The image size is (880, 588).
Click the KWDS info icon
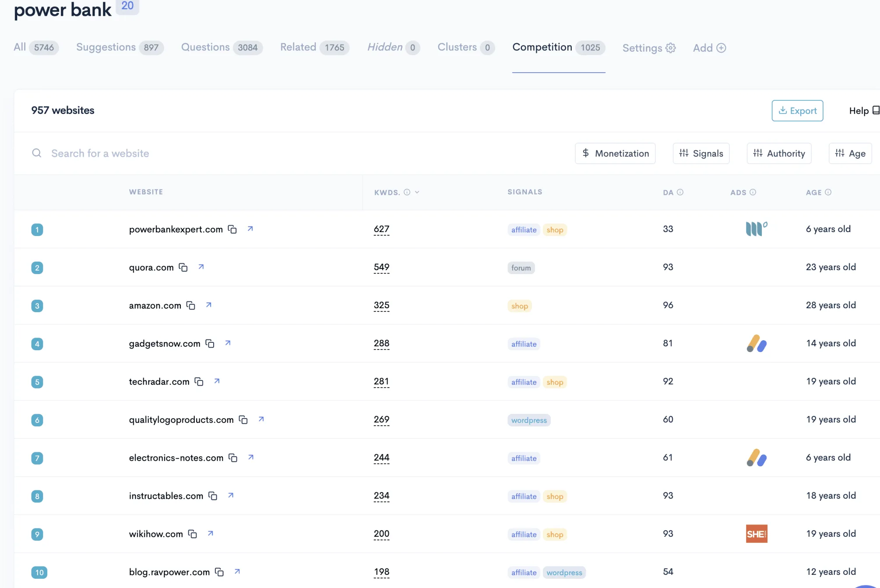[x=407, y=192]
